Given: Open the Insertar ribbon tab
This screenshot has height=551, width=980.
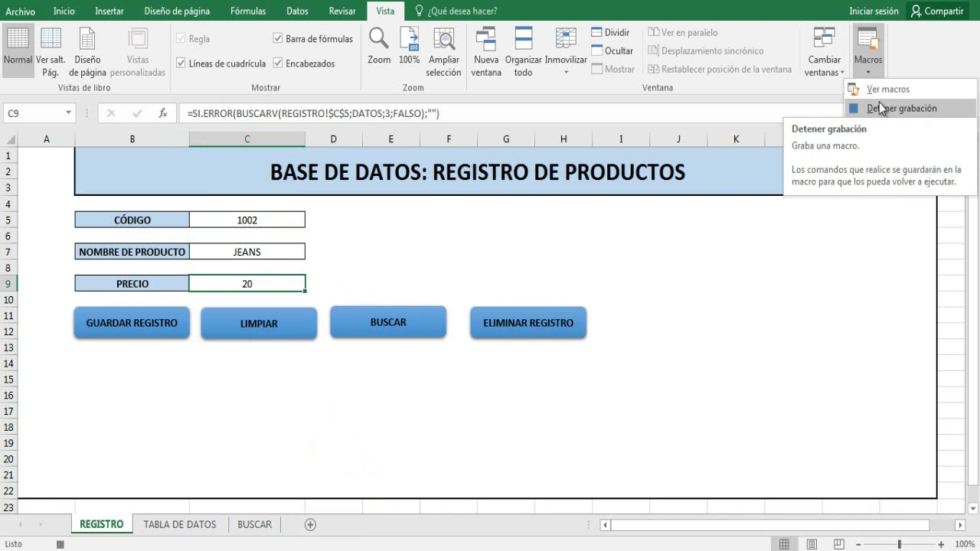Looking at the screenshot, I should pos(109,11).
